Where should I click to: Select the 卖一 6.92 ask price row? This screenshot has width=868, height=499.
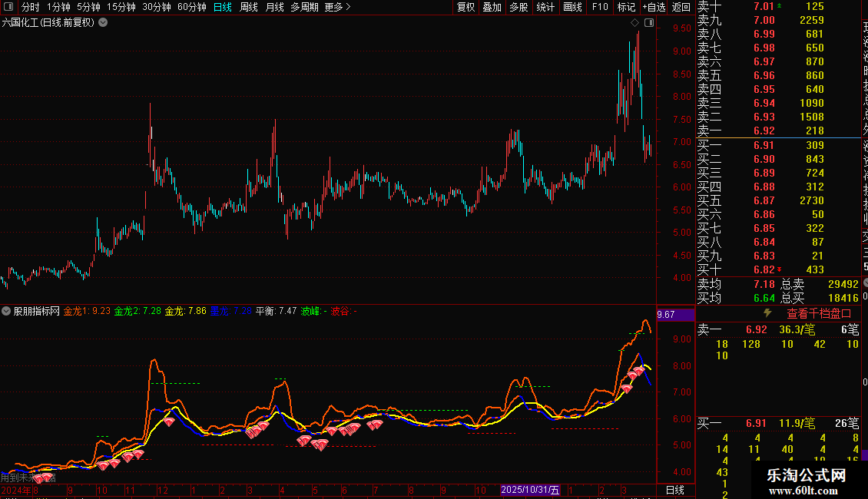click(x=778, y=131)
